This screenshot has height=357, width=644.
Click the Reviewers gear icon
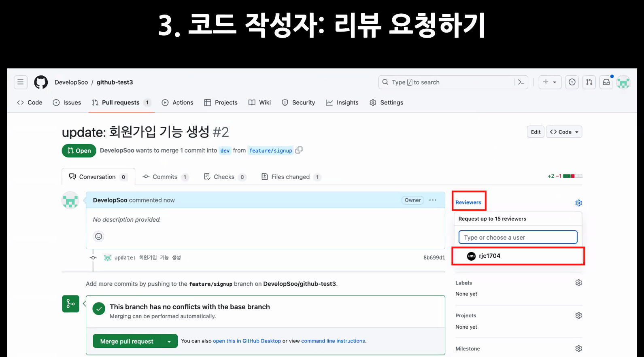pyautogui.click(x=578, y=203)
